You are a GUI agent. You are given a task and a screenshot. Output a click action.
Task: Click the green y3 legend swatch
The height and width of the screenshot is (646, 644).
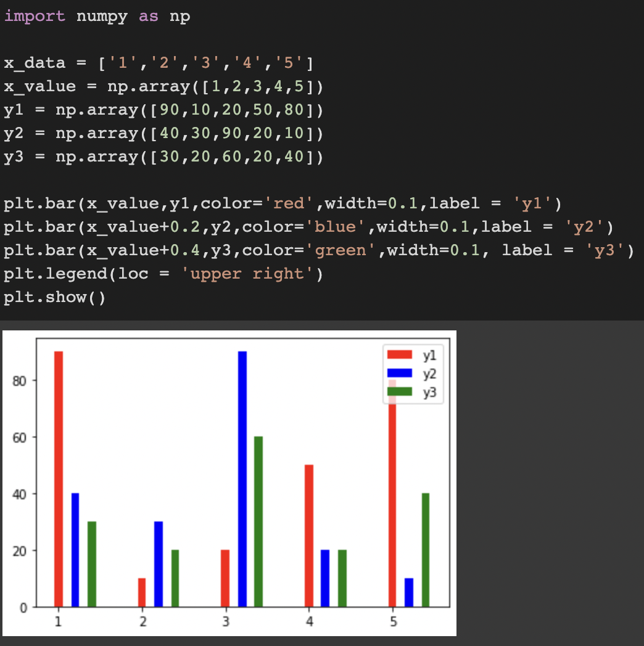click(400, 391)
